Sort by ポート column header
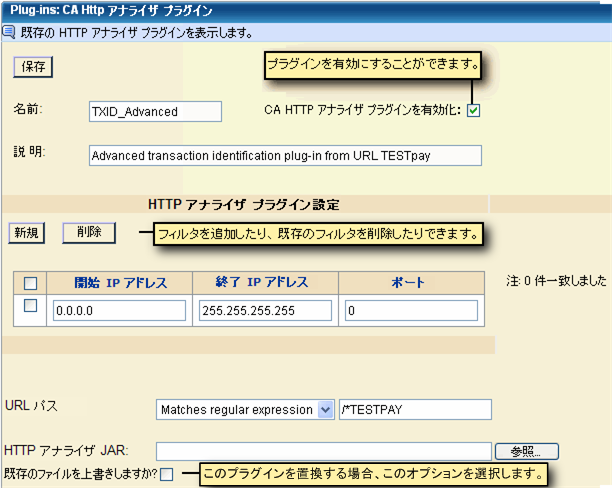Viewport: 612px width, 488px height. pos(408,282)
